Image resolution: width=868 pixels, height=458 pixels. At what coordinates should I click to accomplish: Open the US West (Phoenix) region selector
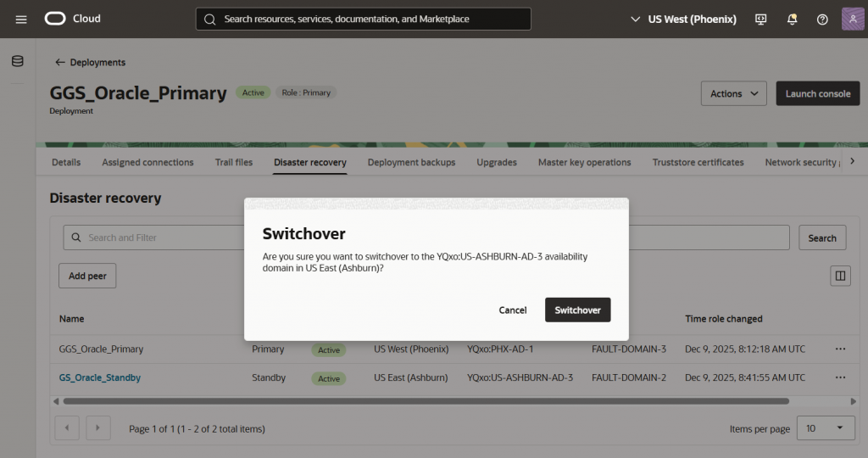click(x=684, y=20)
